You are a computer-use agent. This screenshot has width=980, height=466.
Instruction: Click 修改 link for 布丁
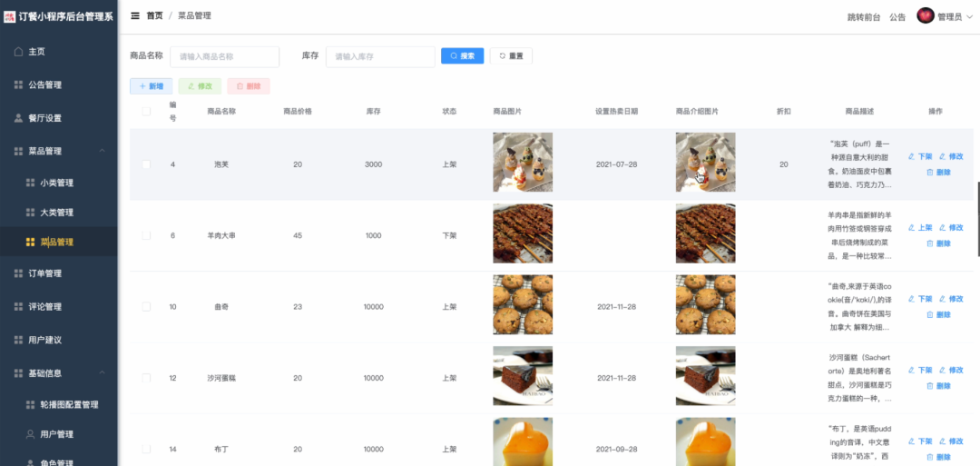[x=951, y=441]
